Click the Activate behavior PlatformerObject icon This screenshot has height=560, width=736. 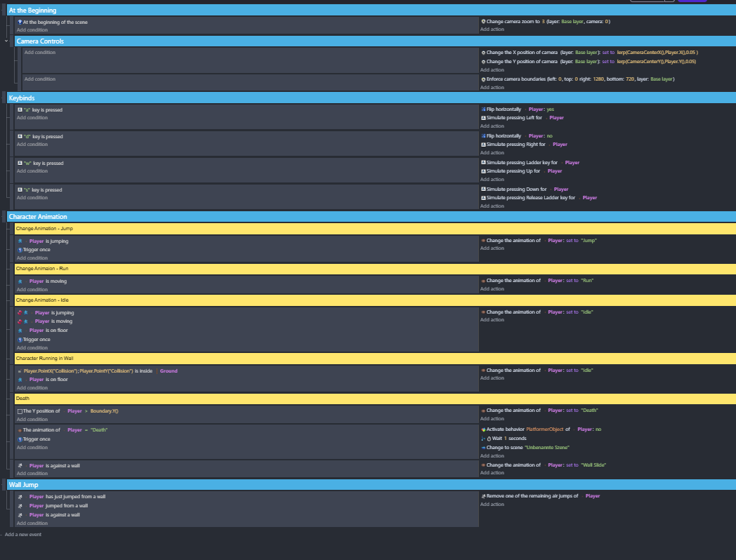[x=483, y=429]
